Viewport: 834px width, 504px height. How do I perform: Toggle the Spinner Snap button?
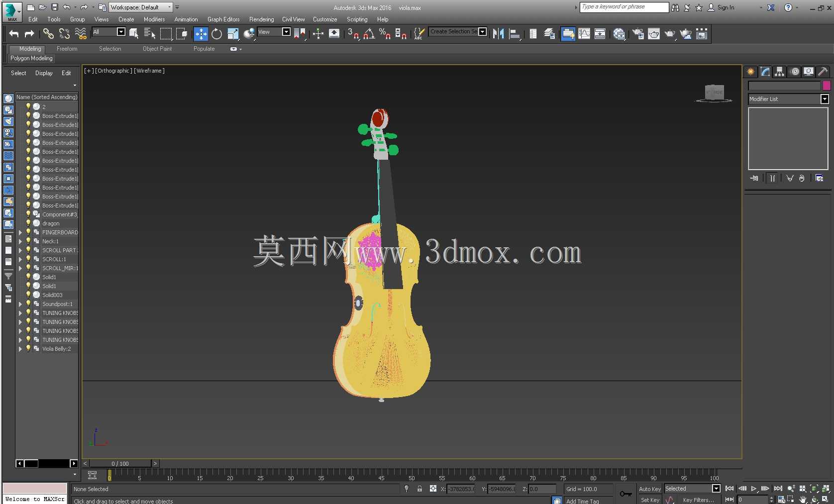(401, 33)
